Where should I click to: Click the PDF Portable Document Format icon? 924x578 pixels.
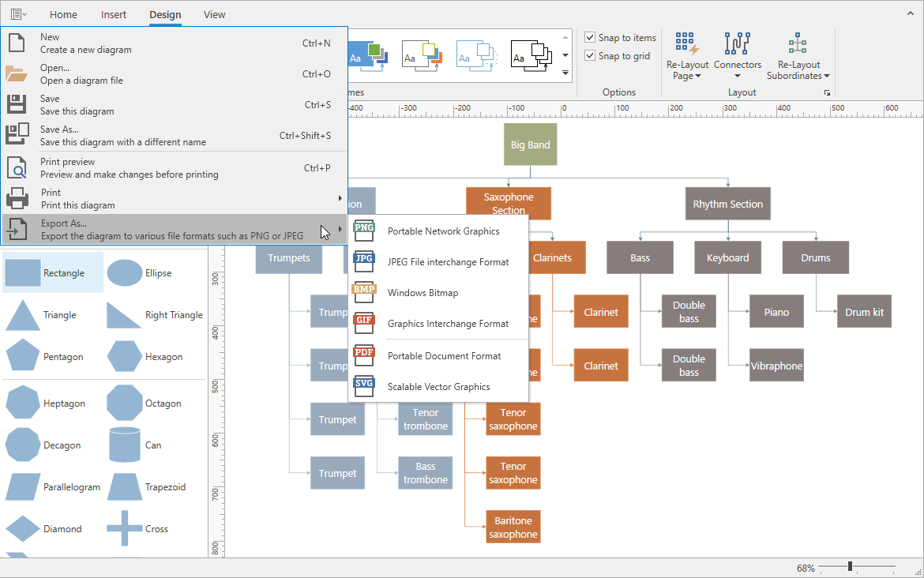(x=364, y=356)
